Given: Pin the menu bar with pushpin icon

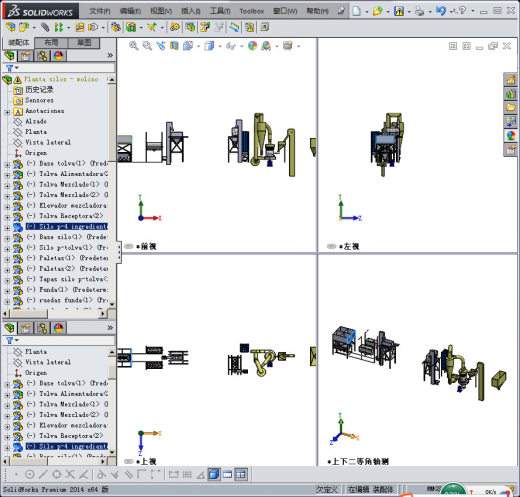Looking at the screenshot, I should click(341, 11).
